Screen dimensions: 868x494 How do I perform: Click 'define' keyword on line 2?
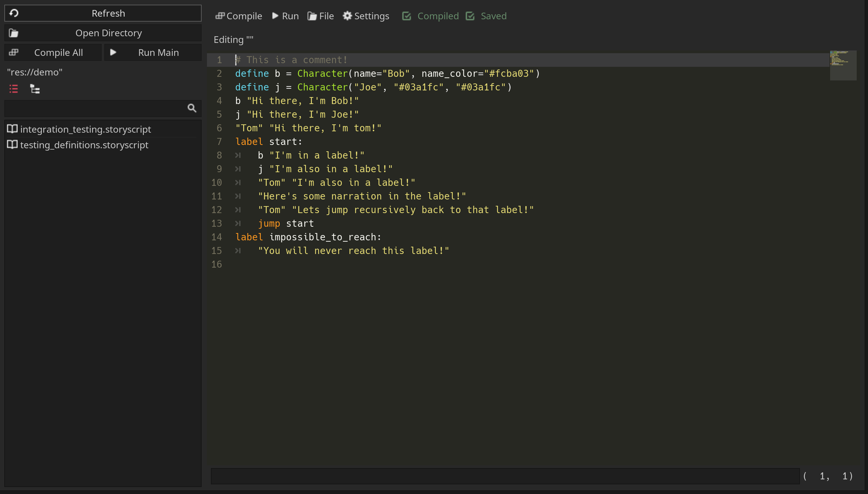252,73
